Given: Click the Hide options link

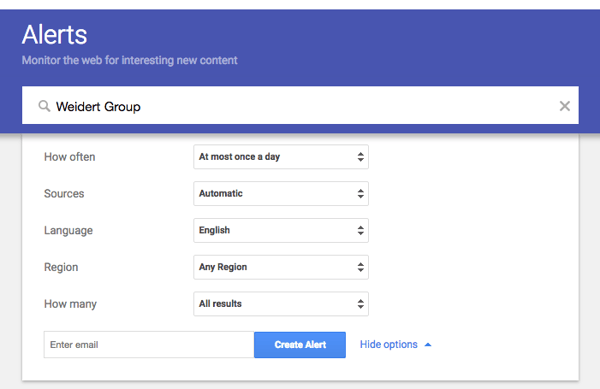Looking at the screenshot, I should click(x=388, y=345).
